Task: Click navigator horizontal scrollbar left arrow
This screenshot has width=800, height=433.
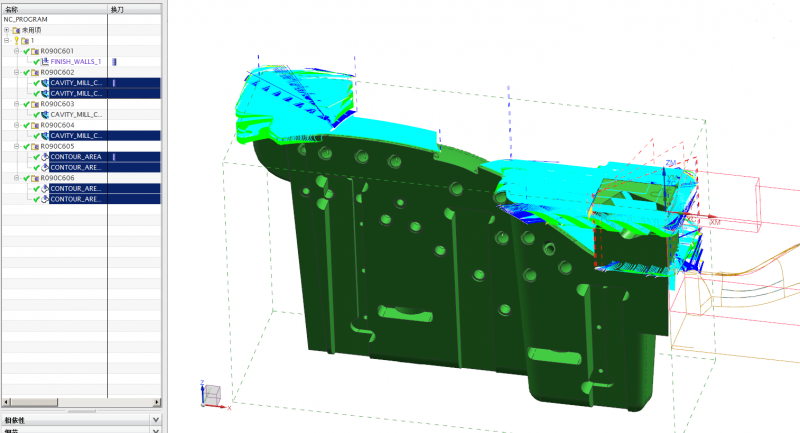Action: point(6,402)
